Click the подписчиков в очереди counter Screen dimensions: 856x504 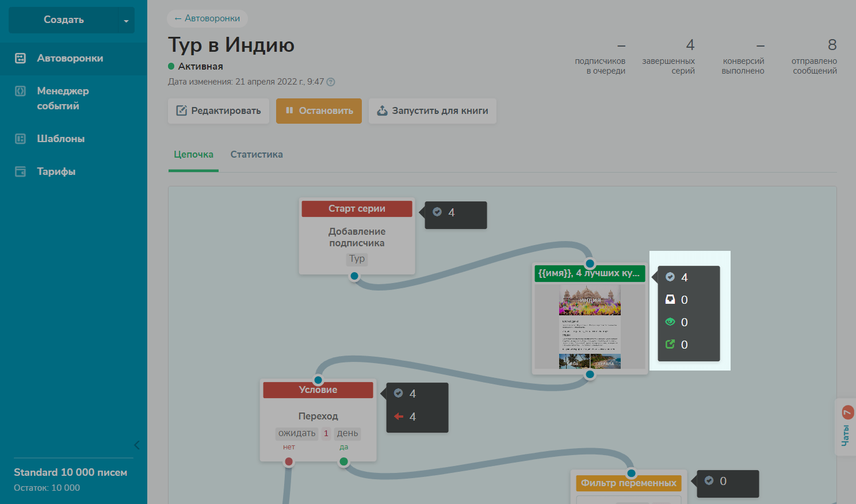tap(600, 56)
